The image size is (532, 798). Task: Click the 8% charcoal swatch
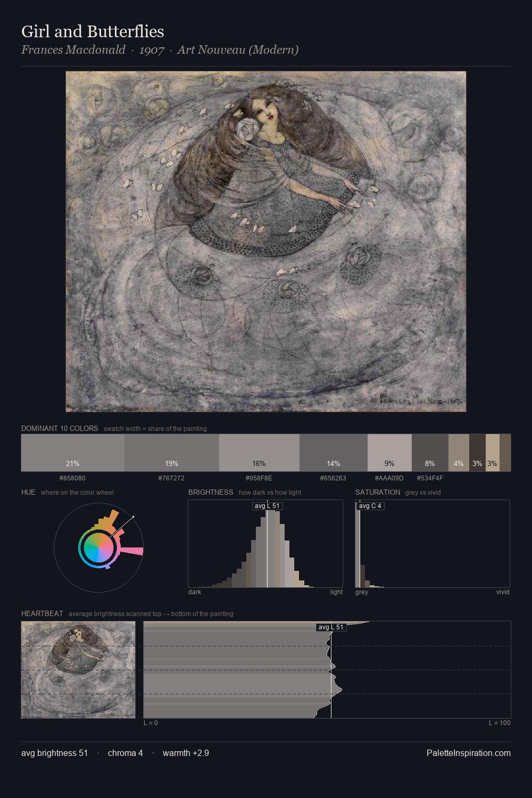pos(430,453)
